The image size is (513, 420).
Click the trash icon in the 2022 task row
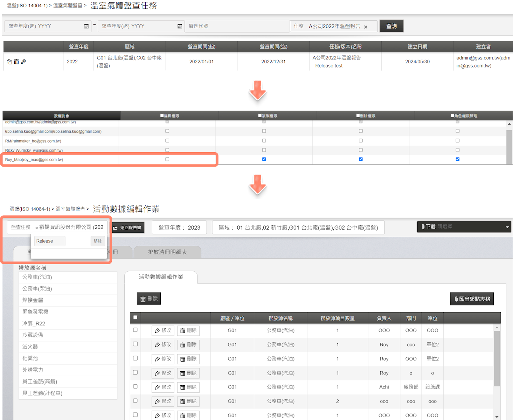click(16, 62)
